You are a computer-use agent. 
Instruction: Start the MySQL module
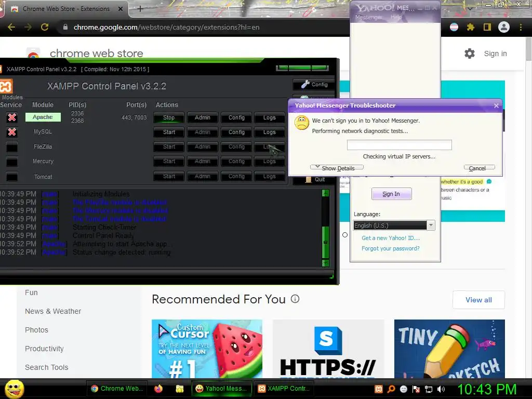[169, 132]
